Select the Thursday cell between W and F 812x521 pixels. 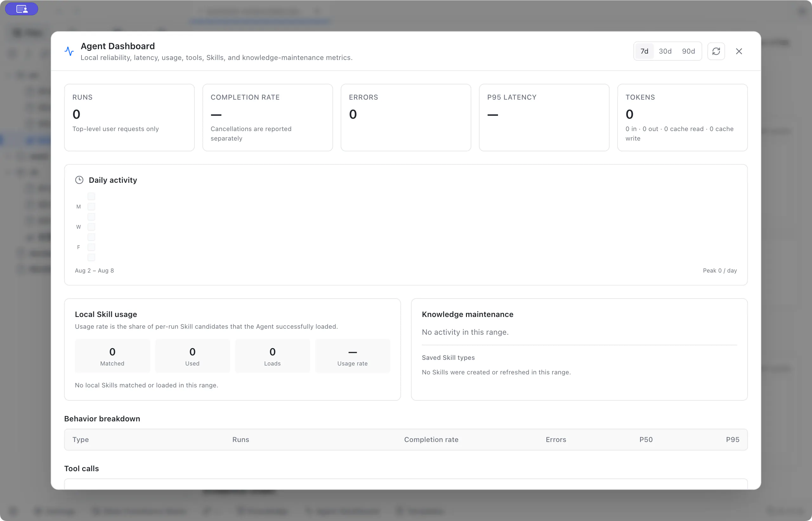click(x=91, y=237)
